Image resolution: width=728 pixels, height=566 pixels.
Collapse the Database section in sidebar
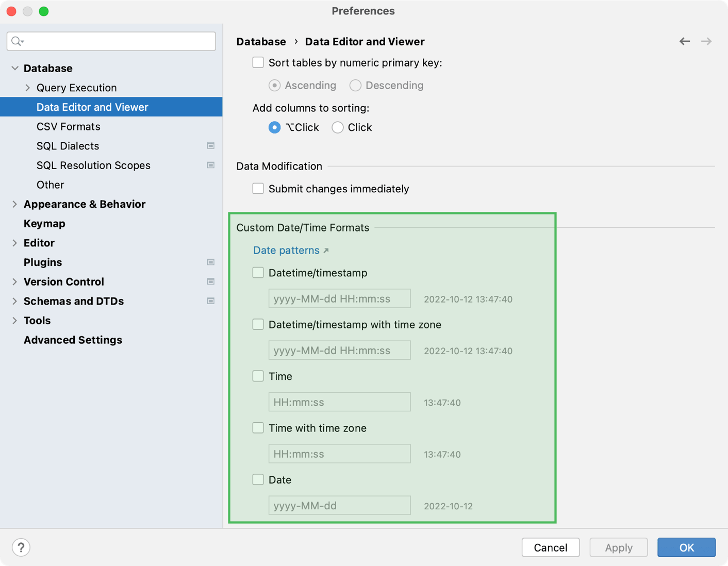point(14,68)
